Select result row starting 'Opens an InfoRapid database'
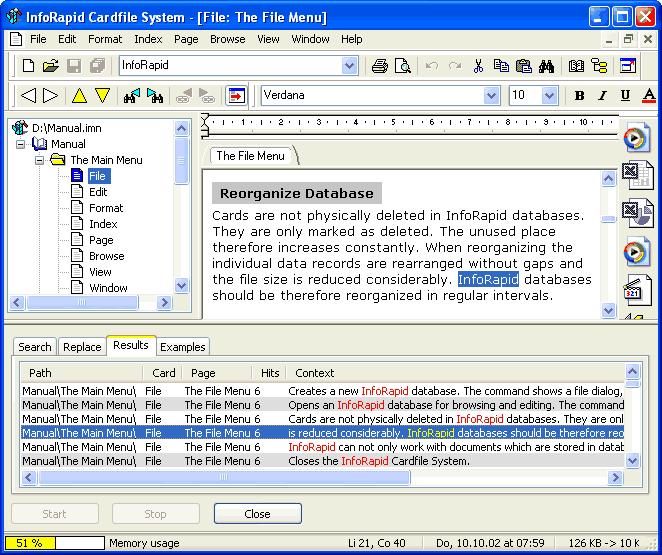This screenshot has width=662, height=555. (323, 405)
